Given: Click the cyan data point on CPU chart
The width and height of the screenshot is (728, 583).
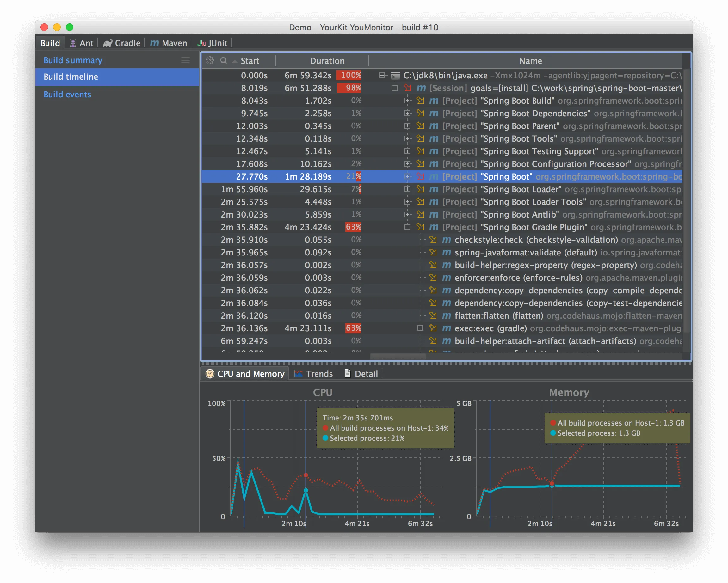Looking at the screenshot, I should point(305,490).
